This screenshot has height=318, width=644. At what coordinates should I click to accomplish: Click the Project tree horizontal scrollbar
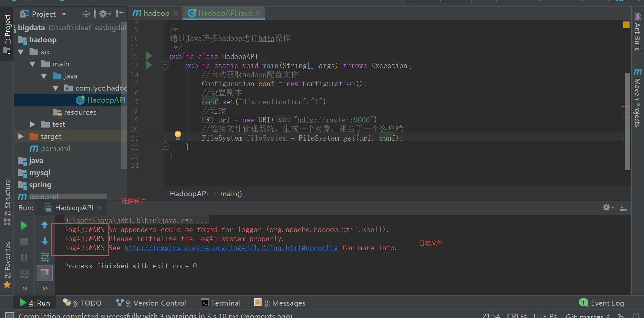(x=68, y=196)
